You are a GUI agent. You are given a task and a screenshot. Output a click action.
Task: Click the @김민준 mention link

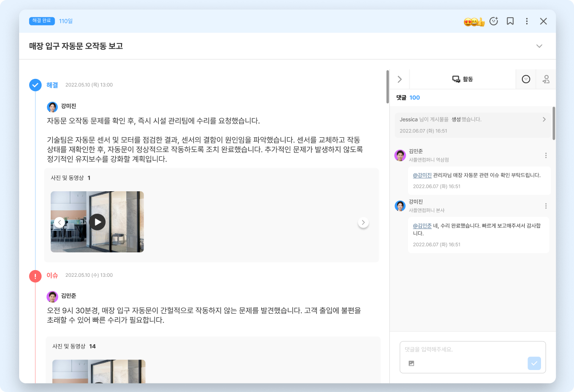422,226
